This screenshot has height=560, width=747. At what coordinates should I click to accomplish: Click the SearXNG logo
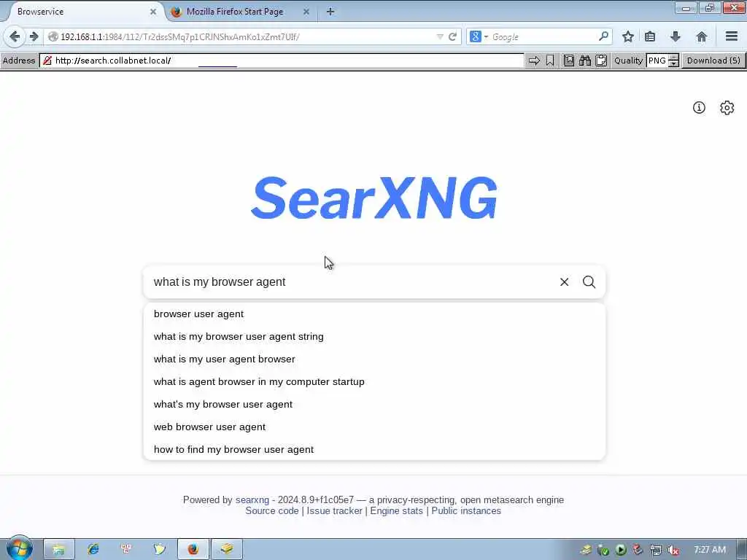coord(374,198)
